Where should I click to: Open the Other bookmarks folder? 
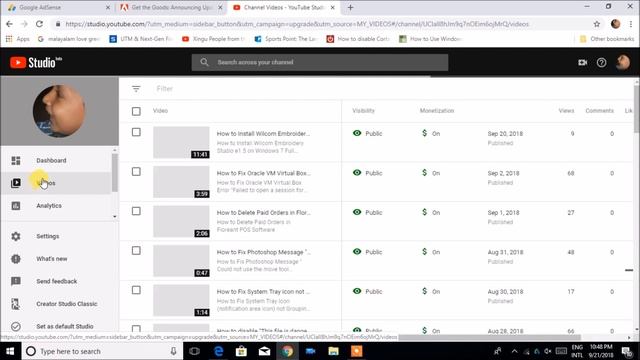point(607,39)
